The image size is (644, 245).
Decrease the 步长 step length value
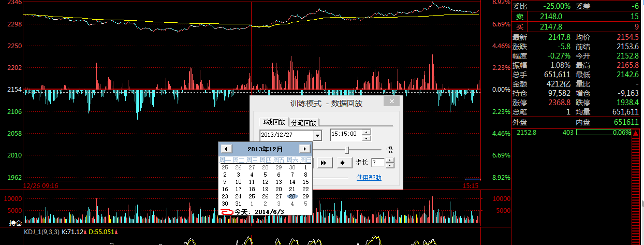[x=390, y=166]
